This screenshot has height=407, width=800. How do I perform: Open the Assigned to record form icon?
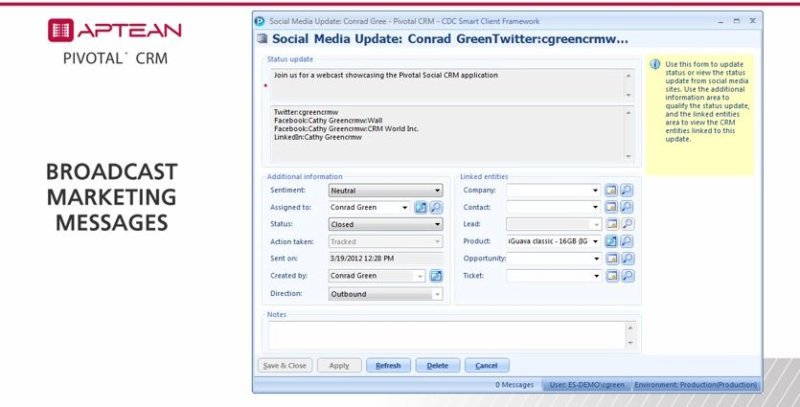(x=420, y=207)
